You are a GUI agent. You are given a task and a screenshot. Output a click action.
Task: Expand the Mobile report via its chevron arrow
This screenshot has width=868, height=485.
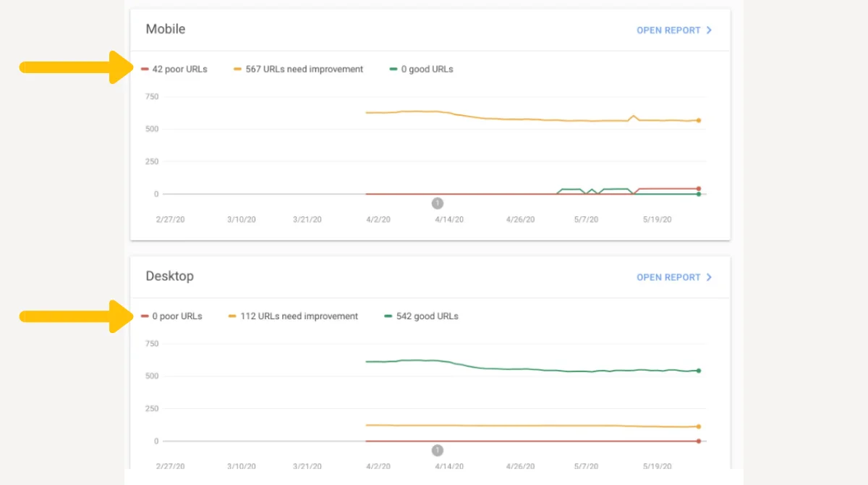[709, 30]
